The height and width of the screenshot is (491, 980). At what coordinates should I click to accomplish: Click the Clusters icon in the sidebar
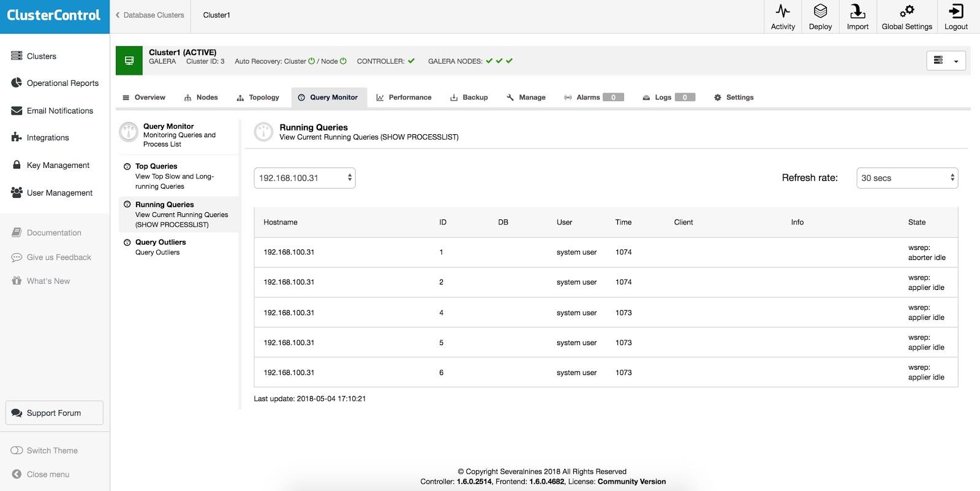17,56
